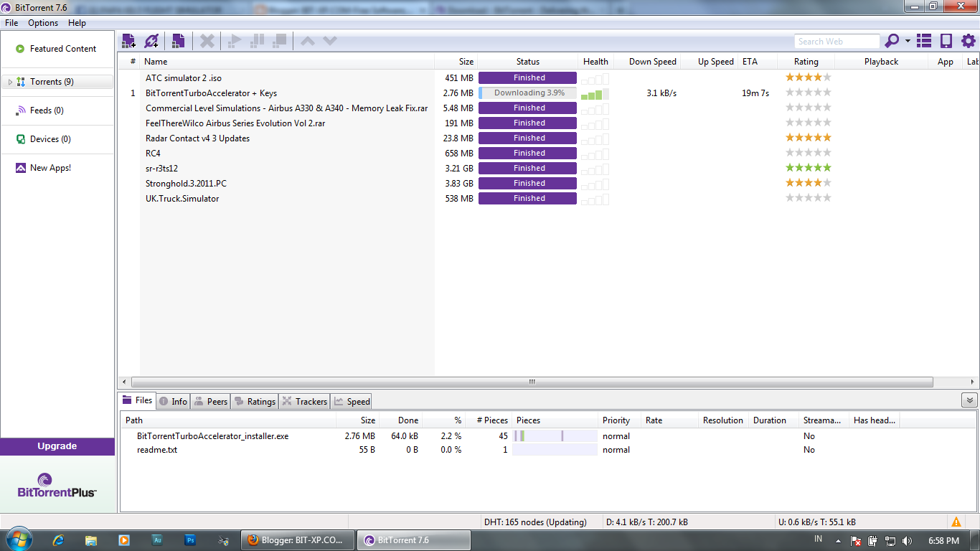Click rating stars for RC4 torrent
The width and height of the screenshot is (980, 551).
coord(808,153)
